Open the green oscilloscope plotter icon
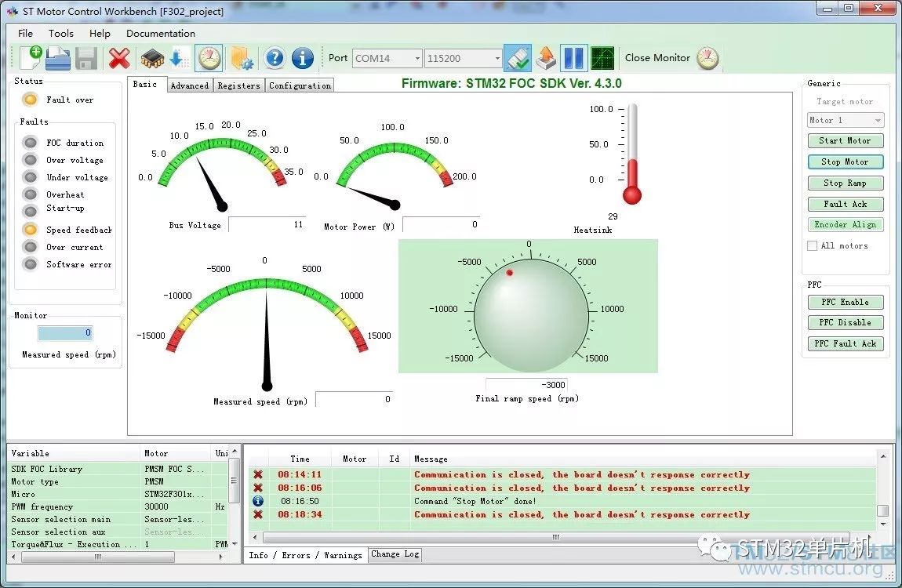 click(602, 58)
